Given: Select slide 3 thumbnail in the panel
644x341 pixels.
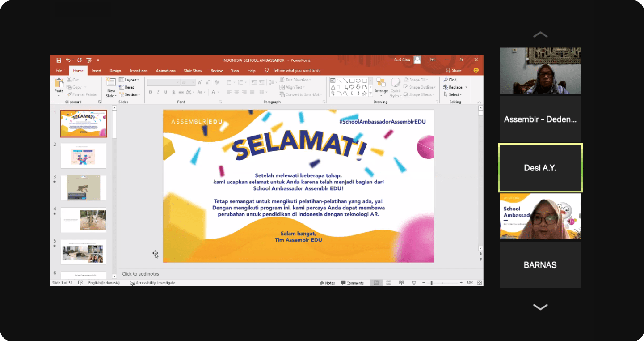Looking at the screenshot, I should tap(83, 188).
